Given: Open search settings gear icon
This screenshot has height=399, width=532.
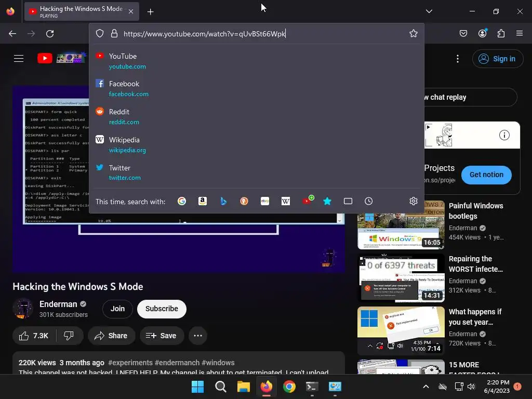Looking at the screenshot, I should 413,201.
